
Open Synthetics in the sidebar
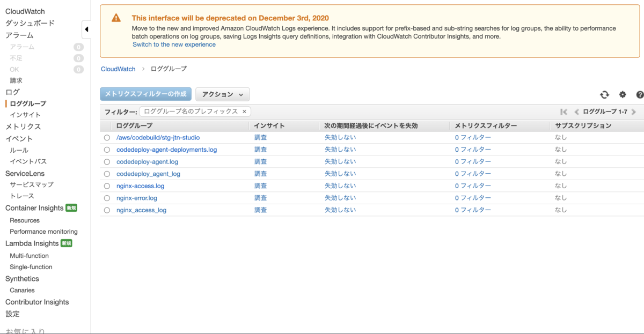[x=22, y=279]
